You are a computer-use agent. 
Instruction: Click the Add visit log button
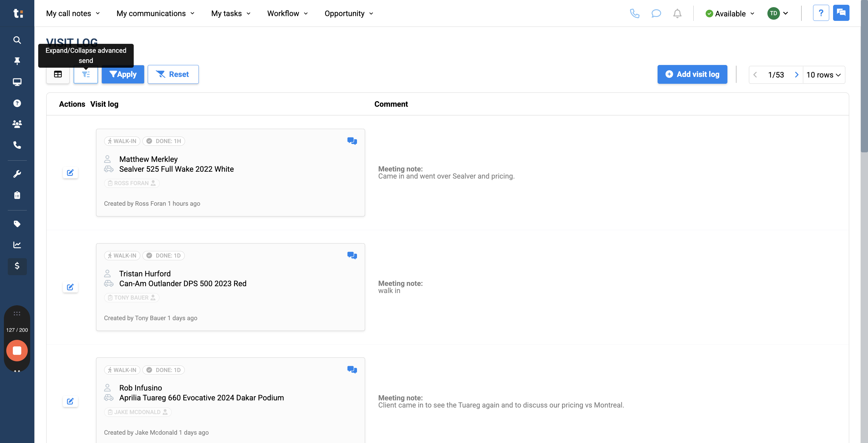click(x=692, y=74)
